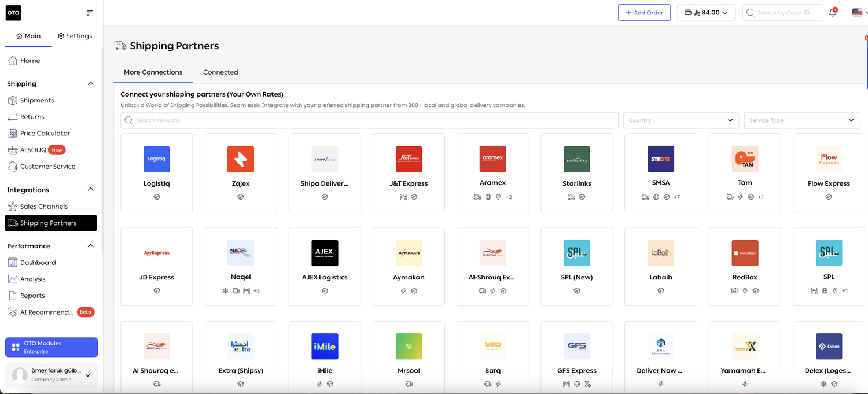Focus the Search Keyword field
The width and height of the screenshot is (868, 394).
pyautogui.click(x=369, y=120)
